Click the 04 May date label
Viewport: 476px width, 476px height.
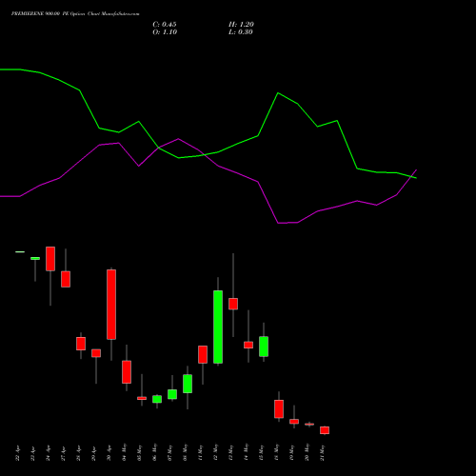[x=125, y=453]
